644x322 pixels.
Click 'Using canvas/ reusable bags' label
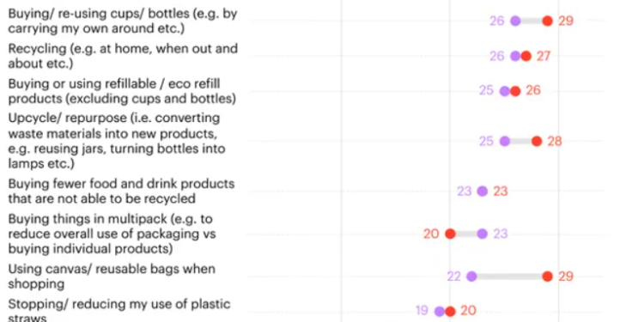click(x=112, y=276)
